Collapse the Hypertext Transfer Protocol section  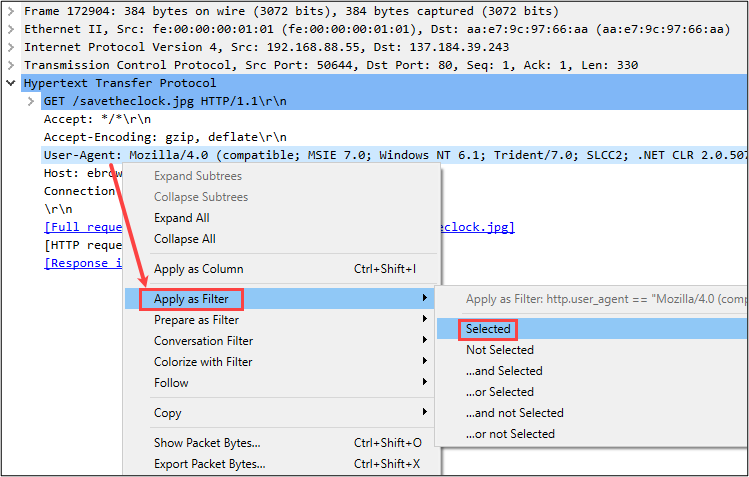[x=11, y=83]
